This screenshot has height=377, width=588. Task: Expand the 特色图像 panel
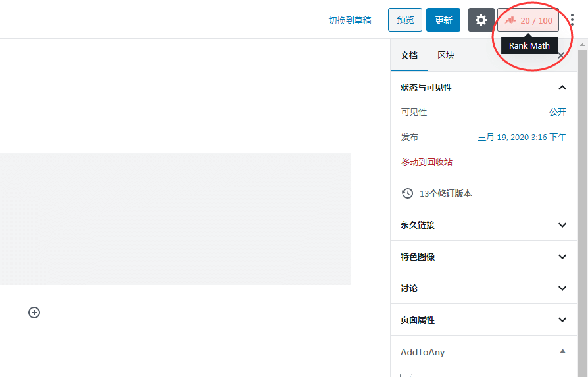pyautogui.click(x=562, y=257)
